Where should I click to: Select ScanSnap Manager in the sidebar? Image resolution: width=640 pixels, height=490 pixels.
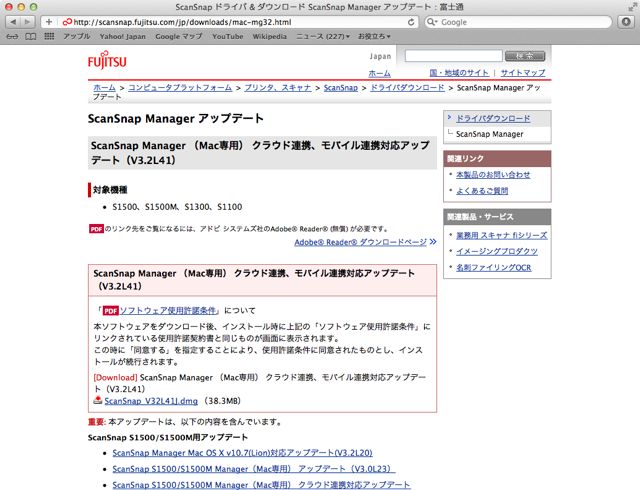[x=489, y=134]
